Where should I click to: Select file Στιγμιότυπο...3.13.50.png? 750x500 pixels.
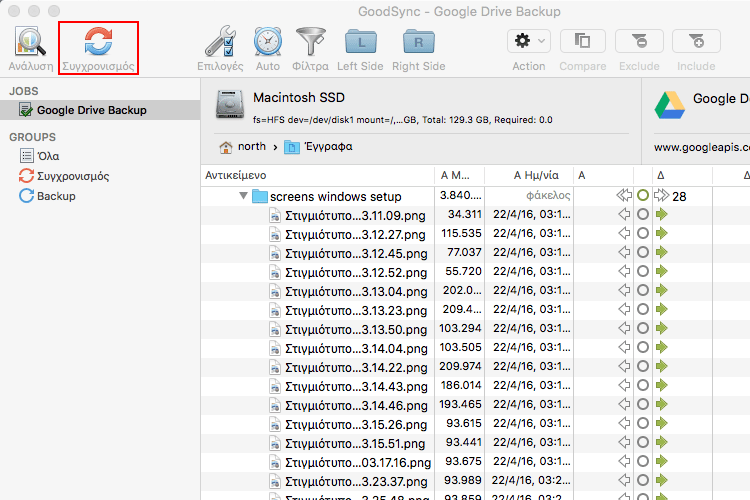coord(356,330)
